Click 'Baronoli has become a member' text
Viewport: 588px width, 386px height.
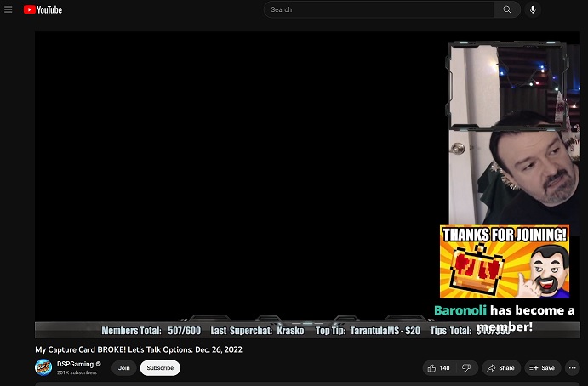(505, 319)
